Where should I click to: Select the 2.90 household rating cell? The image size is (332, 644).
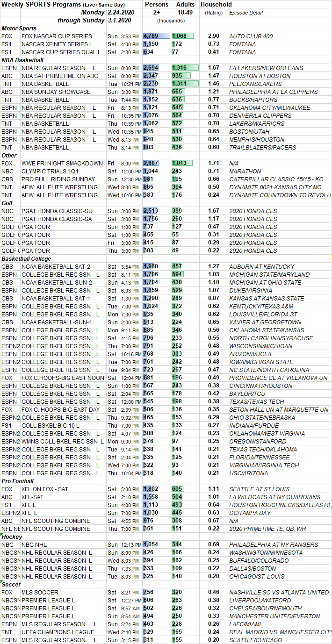click(x=213, y=36)
